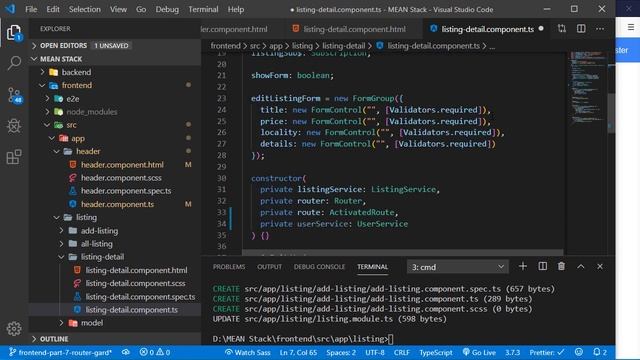Open the hamburger menu in the background window
Screen dimensions: 640x360
(631, 27)
